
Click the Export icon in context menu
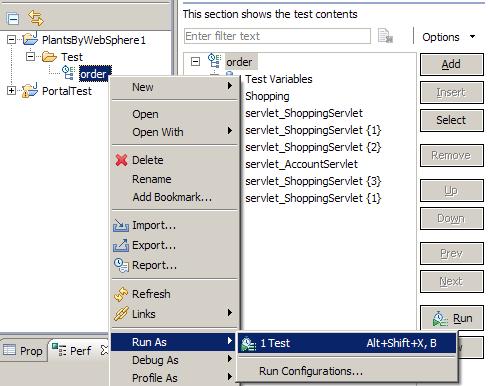coord(121,245)
